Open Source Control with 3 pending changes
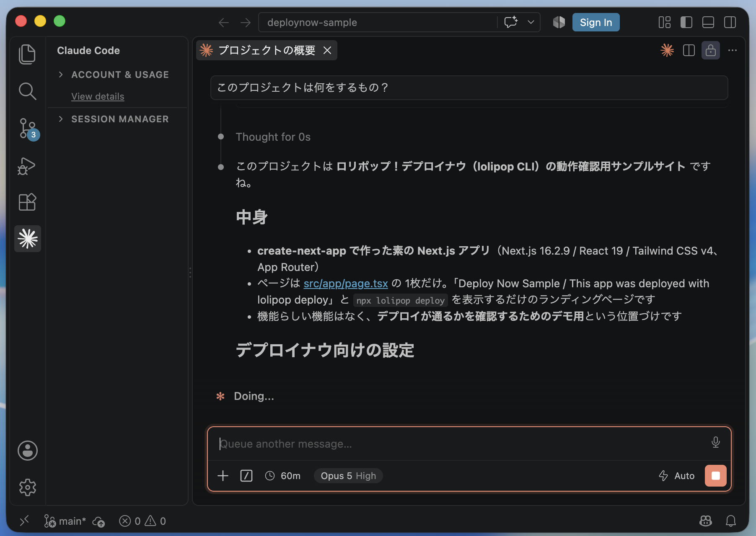The width and height of the screenshot is (756, 536). tap(28, 129)
